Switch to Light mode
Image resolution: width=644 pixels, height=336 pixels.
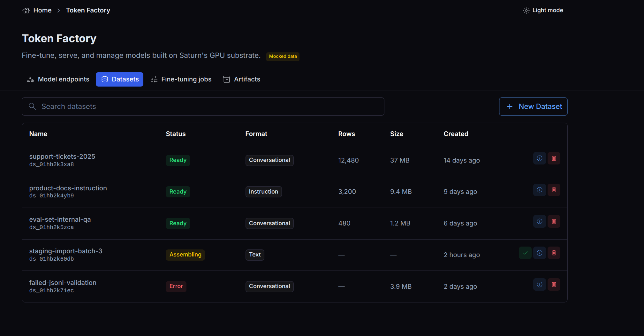click(543, 10)
